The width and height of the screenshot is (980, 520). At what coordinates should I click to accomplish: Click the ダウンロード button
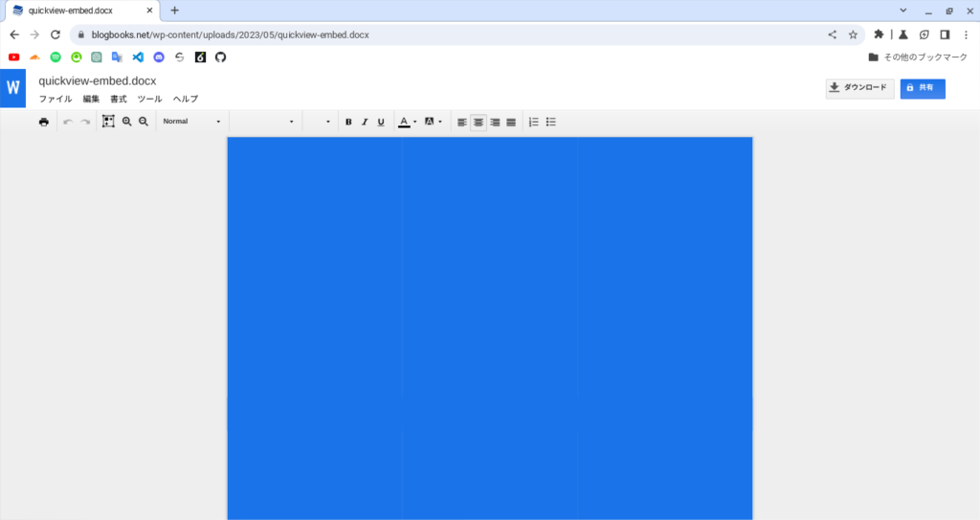click(859, 88)
